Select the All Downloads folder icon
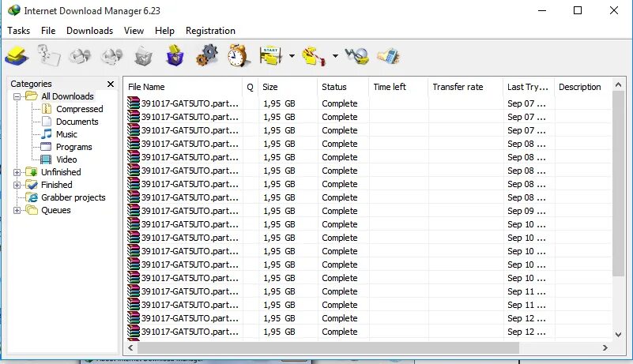 [x=31, y=96]
